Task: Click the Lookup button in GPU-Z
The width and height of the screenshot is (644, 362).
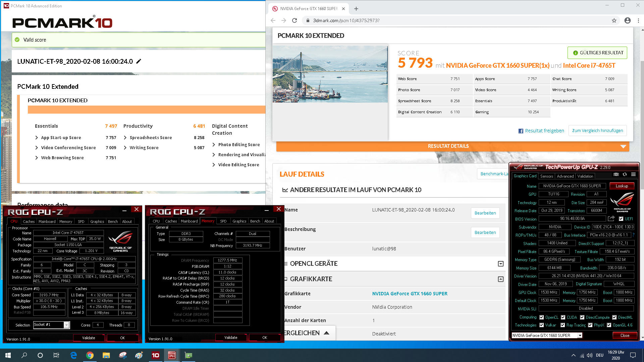Action: [x=622, y=186]
